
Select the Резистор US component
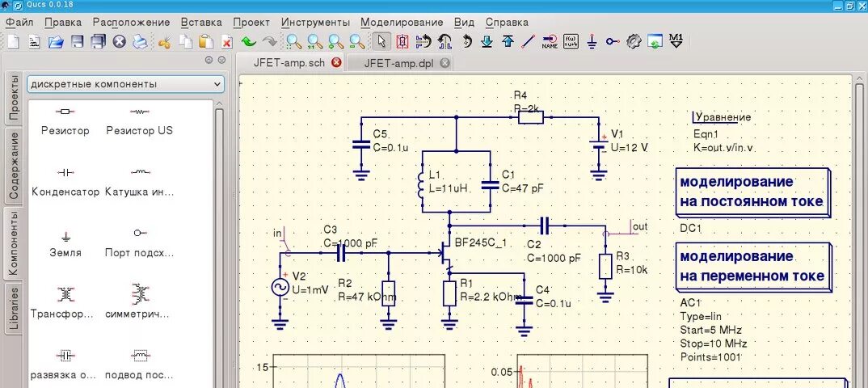tap(139, 120)
